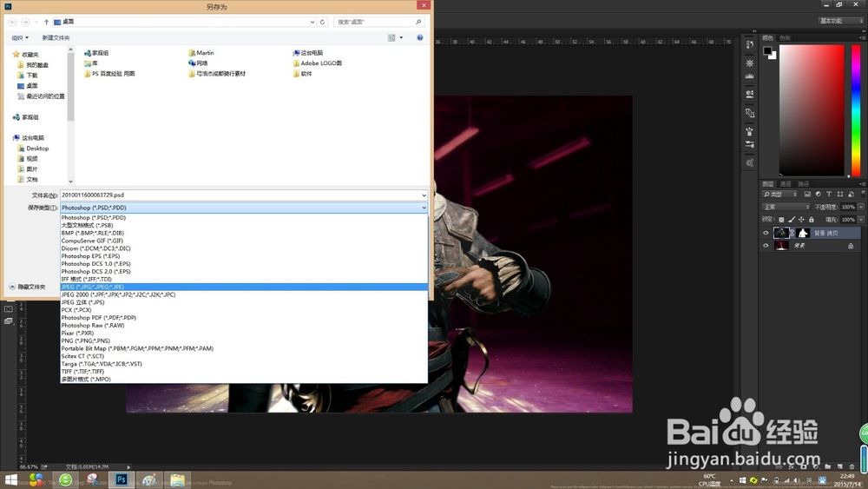Pick TIFF (*.TIF;*.TIFF) in the format list
Screen dimensions: 868x489
coord(244,372)
